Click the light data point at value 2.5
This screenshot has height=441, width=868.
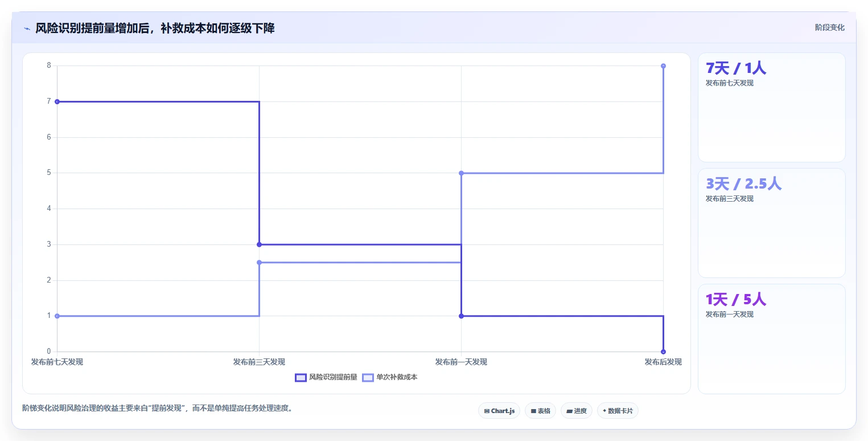259,262
